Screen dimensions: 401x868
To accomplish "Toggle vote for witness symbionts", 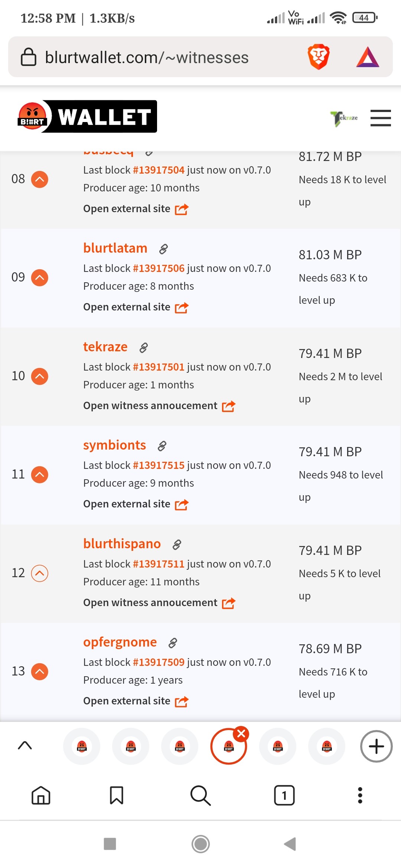I will tap(40, 474).
